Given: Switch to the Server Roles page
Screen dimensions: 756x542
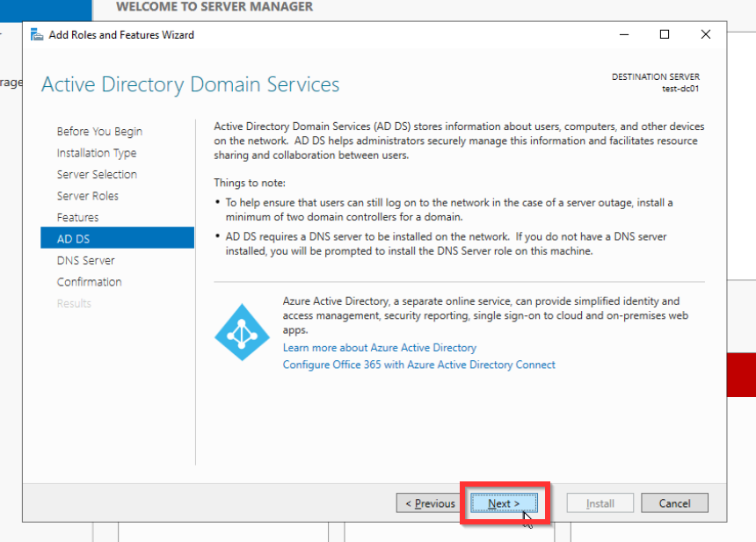Looking at the screenshot, I should click(x=88, y=196).
